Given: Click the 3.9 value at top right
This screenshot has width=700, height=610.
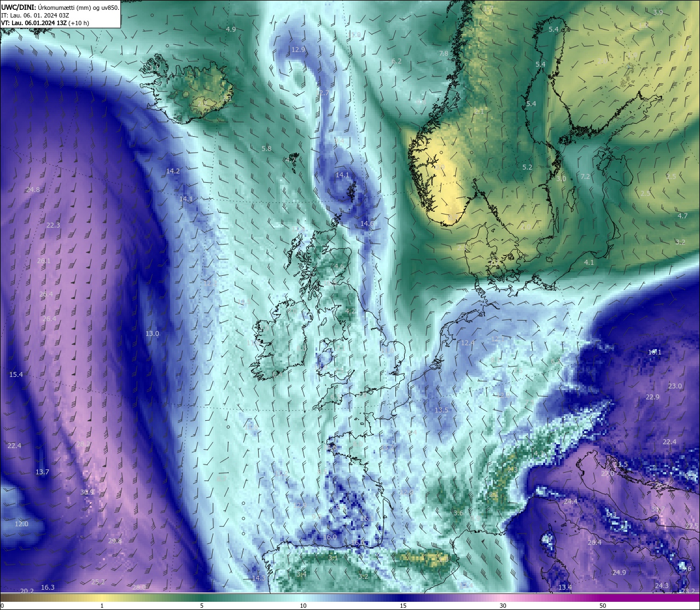Looking at the screenshot, I should click(x=658, y=12).
